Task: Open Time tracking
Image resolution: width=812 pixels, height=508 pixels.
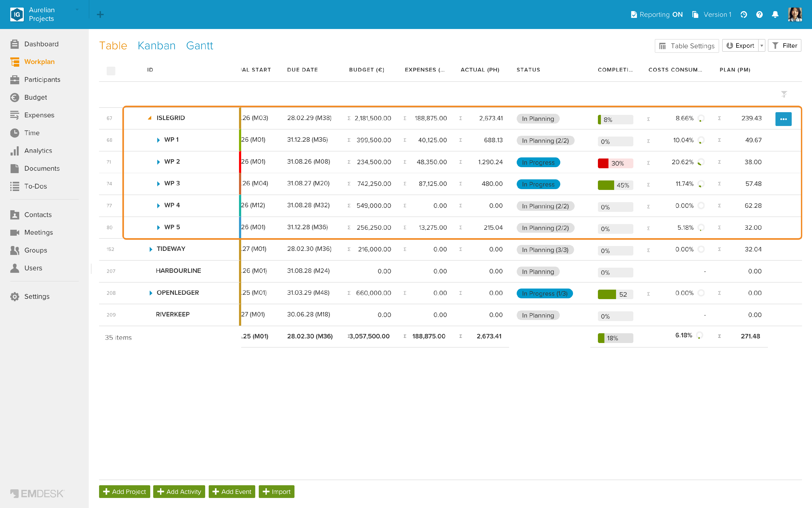Action: pyautogui.click(x=25, y=133)
